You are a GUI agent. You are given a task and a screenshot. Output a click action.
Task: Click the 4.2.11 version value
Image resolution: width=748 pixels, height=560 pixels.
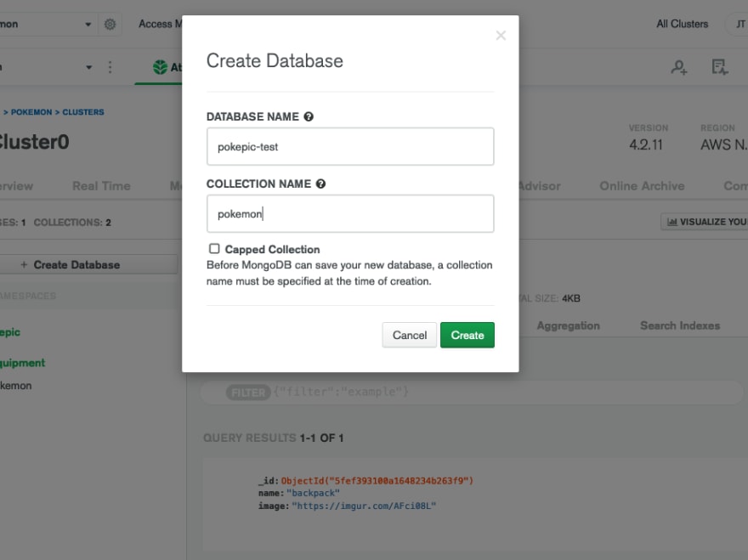pos(645,144)
